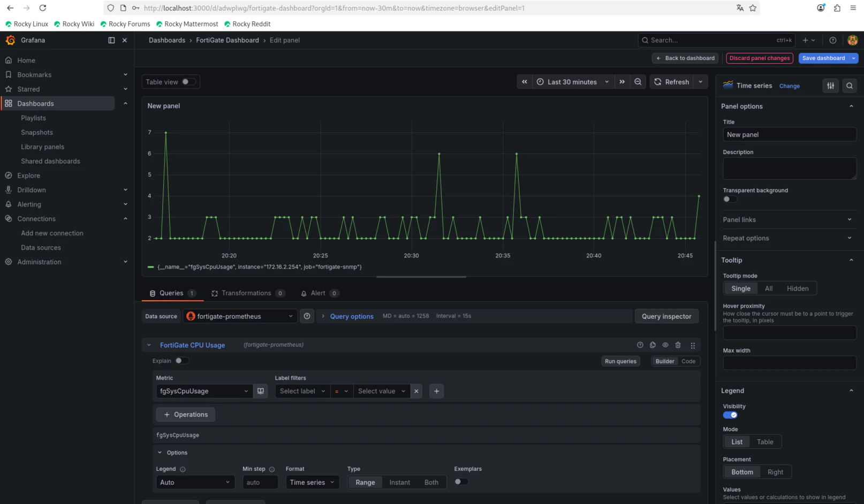Hide the FortiGate CPU Usage query response
The width and height of the screenshot is (864, 504).
point(665,345)
